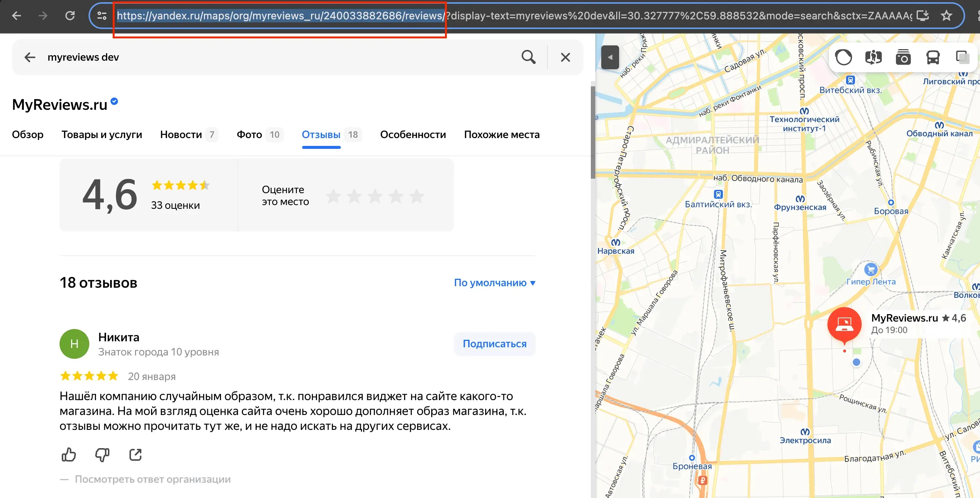Click Электросила metro marker
The height and width of the screenshot is (498, 980).
point(805,432)
